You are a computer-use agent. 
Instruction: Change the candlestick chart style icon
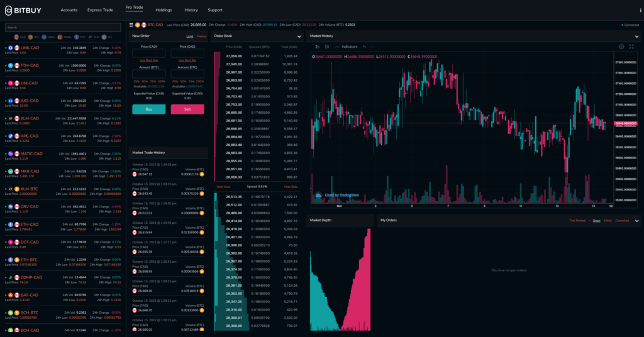[x=327, y=47]
